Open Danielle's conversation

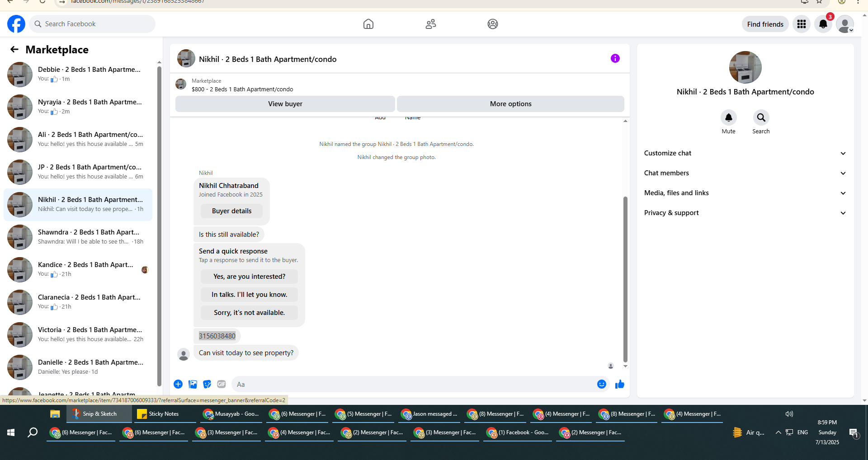(x=78, y=367)
